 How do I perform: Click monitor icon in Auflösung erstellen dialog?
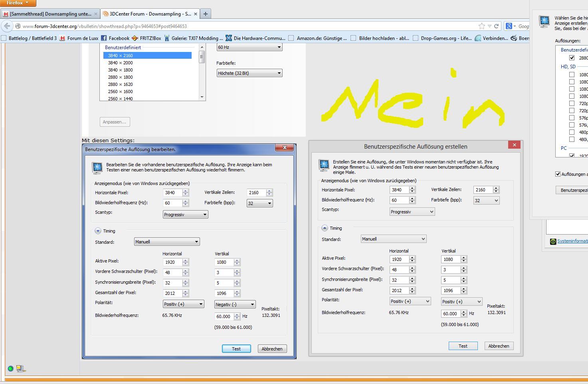(x=324, y=165)
